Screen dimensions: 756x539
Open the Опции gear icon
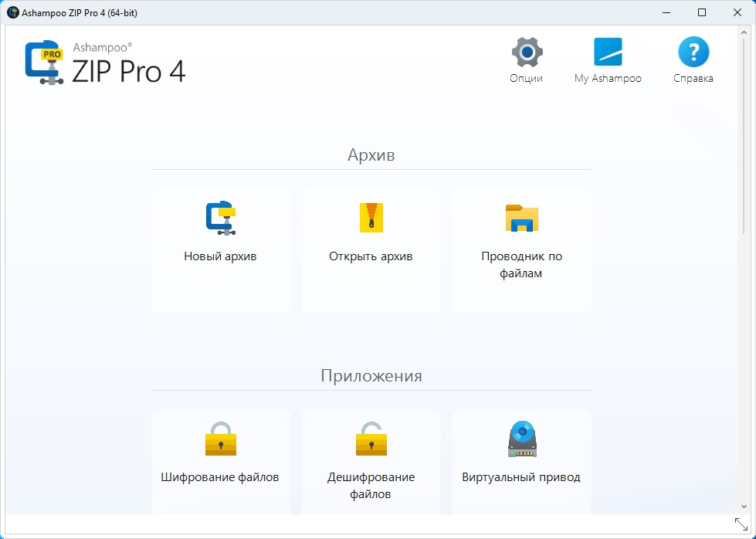point(527,53)
